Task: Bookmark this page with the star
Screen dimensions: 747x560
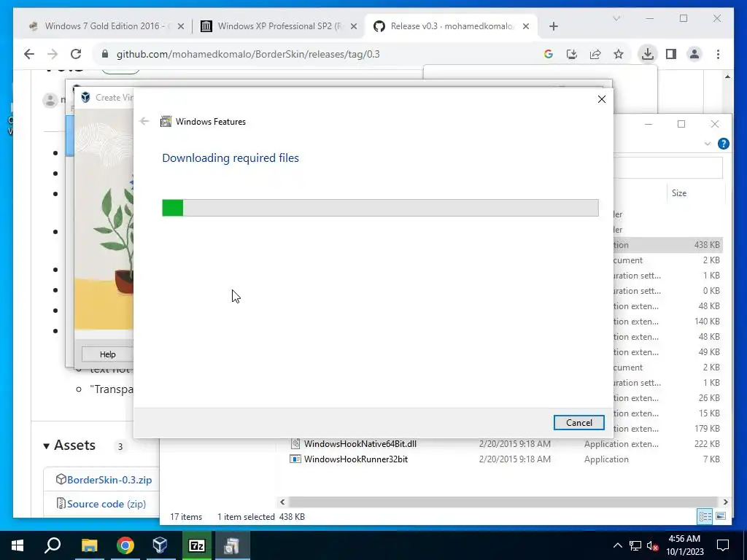Action: 619,54
